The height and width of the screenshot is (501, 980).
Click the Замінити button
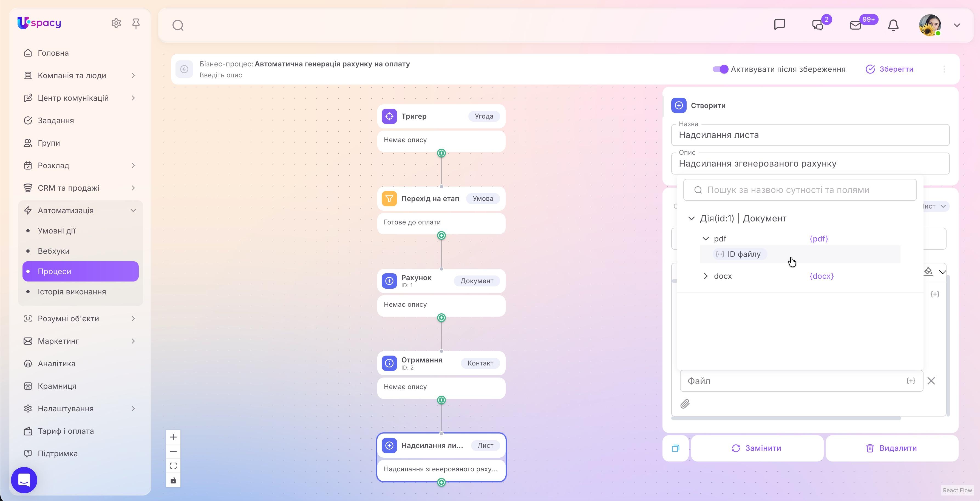click(757, 448)
